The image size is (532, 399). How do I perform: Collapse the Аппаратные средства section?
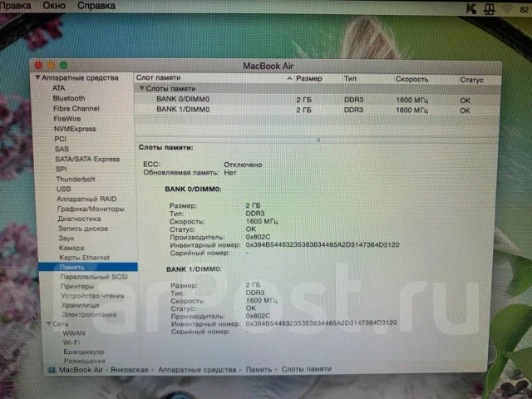[37, 77]
